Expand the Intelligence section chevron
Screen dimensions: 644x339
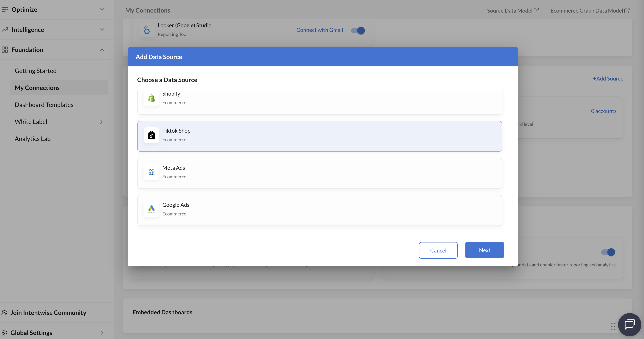click(x=102, y=30)
